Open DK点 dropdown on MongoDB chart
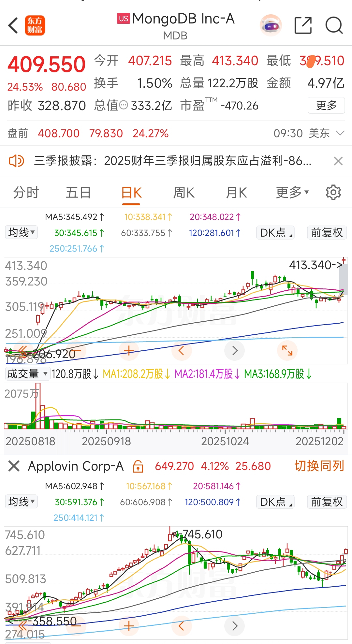The image size is (352, 644). [276, 233]
